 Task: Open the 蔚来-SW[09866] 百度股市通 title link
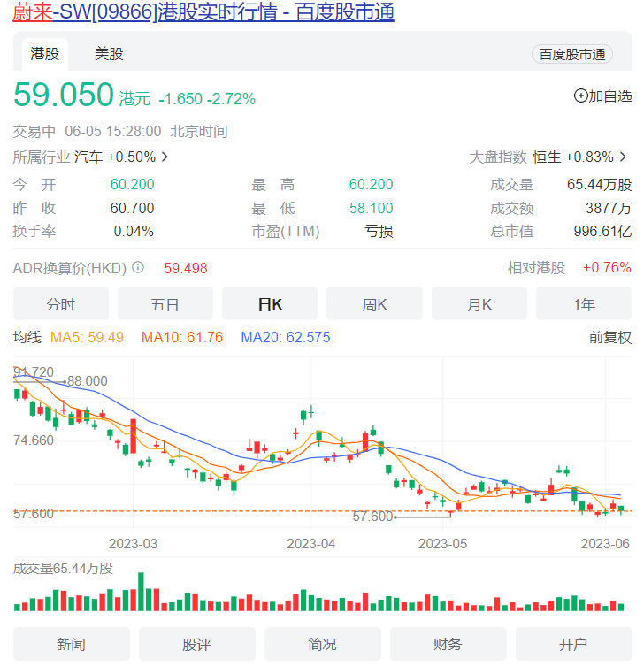(203, 11)
